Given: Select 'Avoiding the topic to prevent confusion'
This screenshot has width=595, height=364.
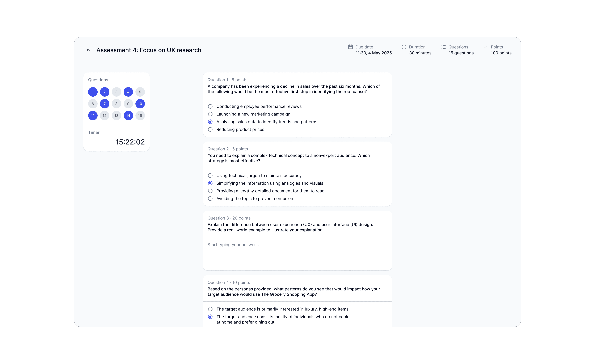Looking at the screenshot, I should click(210, 199).
